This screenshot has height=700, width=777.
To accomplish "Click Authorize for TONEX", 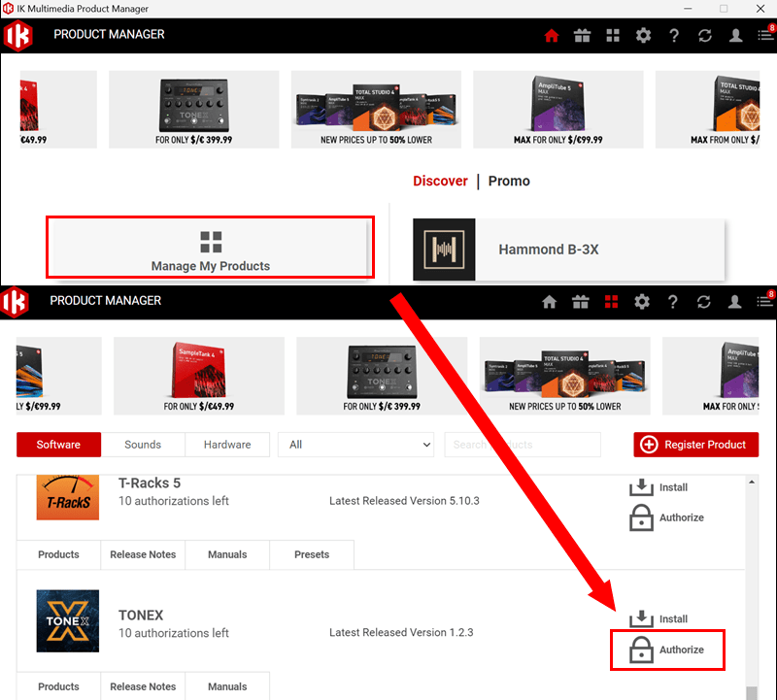I will pyautogui.click(x=666, y=650).
